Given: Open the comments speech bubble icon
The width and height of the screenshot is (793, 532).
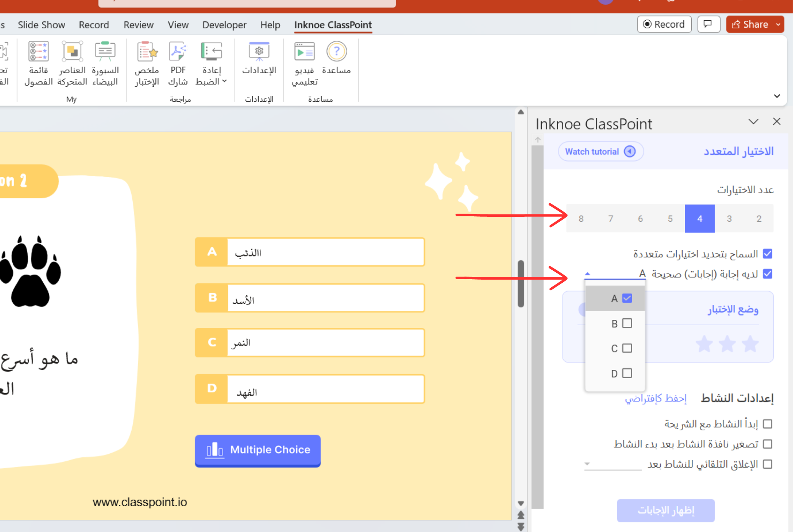Looking at the screenshot, I should 708,24.
